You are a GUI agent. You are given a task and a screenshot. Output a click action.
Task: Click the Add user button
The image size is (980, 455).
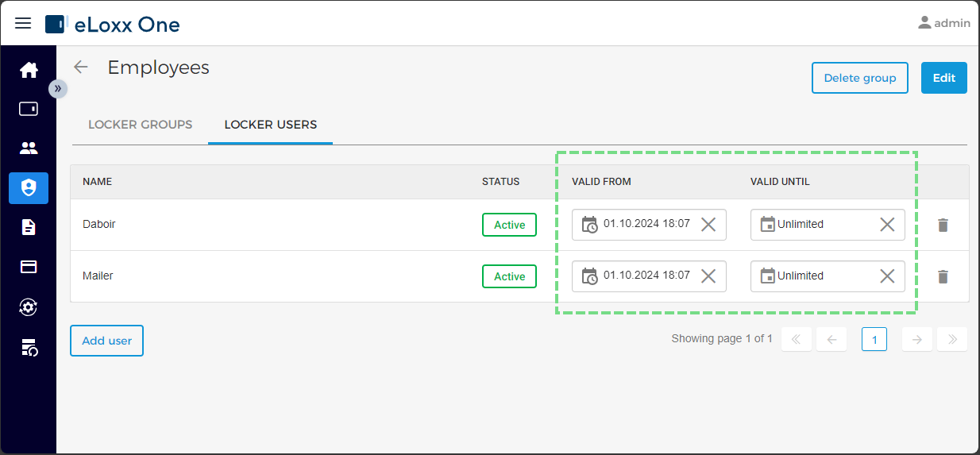click(106, 341)
